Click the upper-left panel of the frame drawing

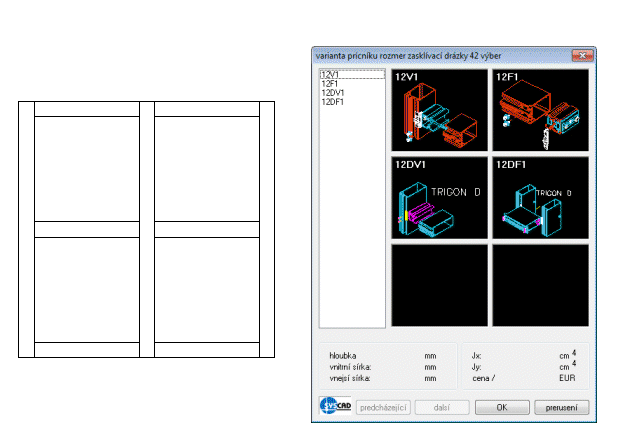86,167
